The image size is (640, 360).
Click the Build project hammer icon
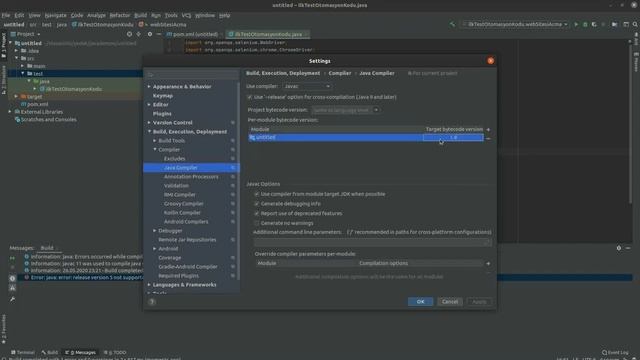pyautogui.click(x=452, y=24)
